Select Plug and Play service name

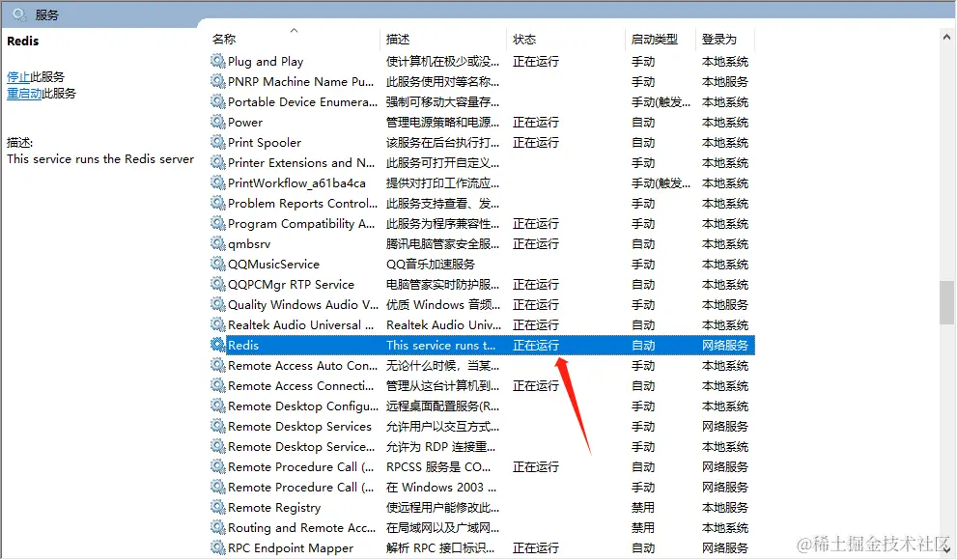coord(266,62)
